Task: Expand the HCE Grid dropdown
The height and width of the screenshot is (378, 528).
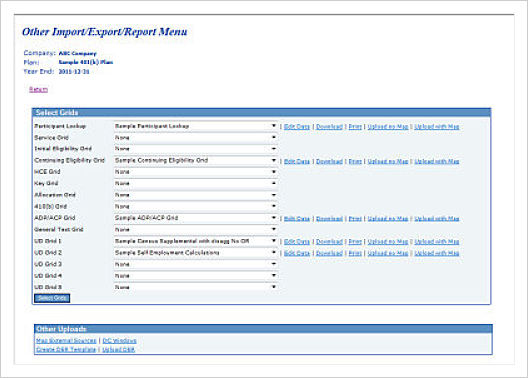Action: pyautogui.click(x=196, y=172)
